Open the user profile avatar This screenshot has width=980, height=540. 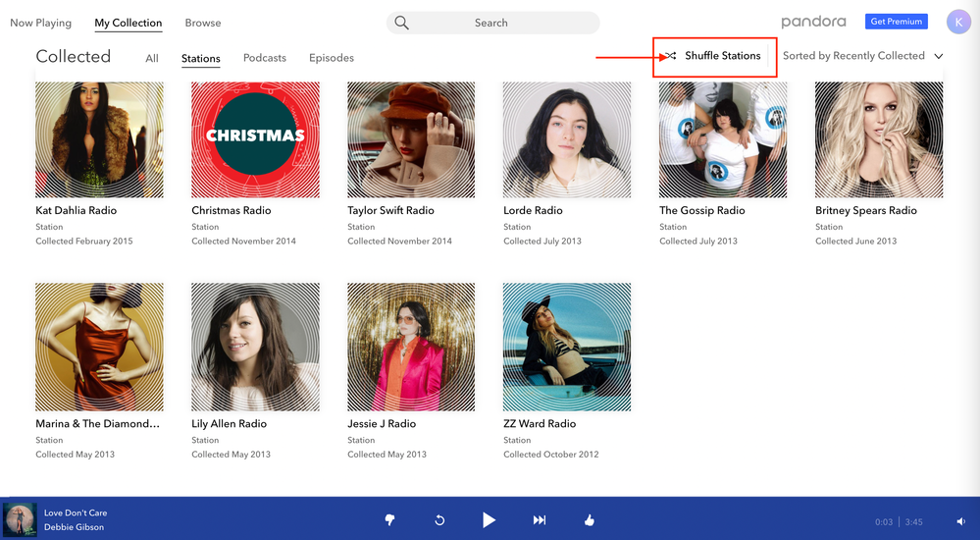[957, 22]
